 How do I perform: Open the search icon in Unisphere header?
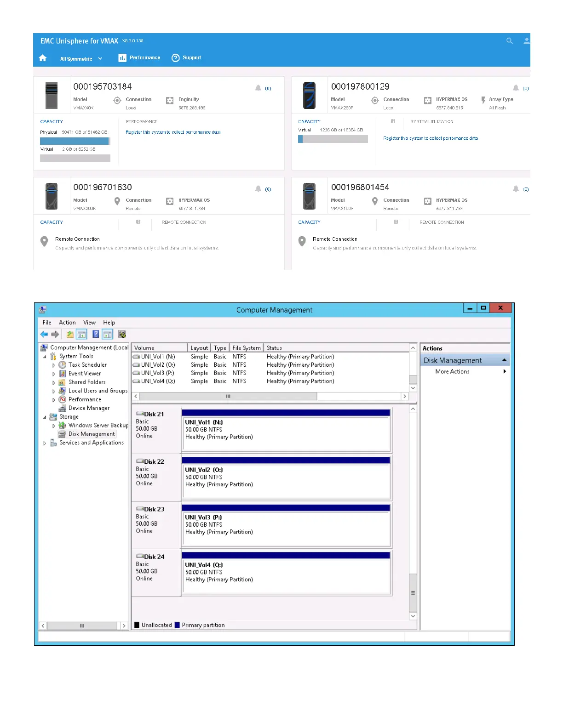(509, 41)
